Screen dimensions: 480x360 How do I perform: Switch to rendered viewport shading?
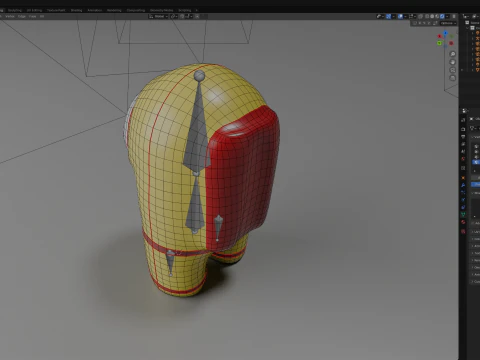(442, 16)
